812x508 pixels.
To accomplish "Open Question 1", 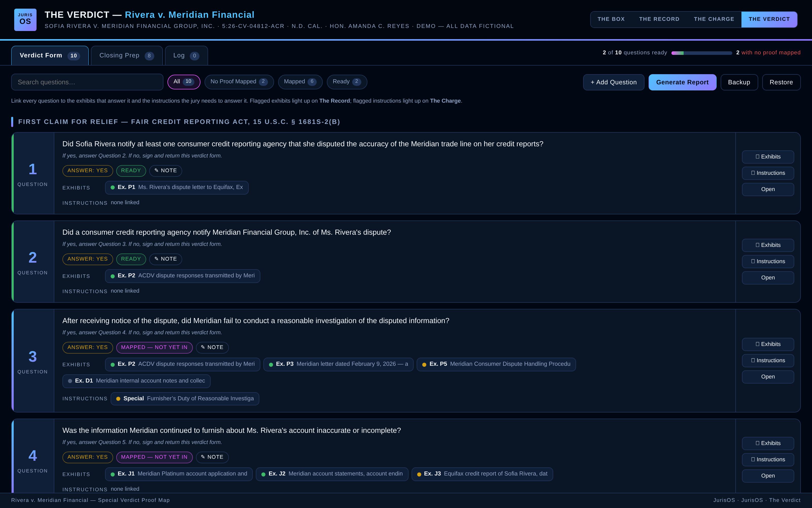I will (x=768, y=189).
